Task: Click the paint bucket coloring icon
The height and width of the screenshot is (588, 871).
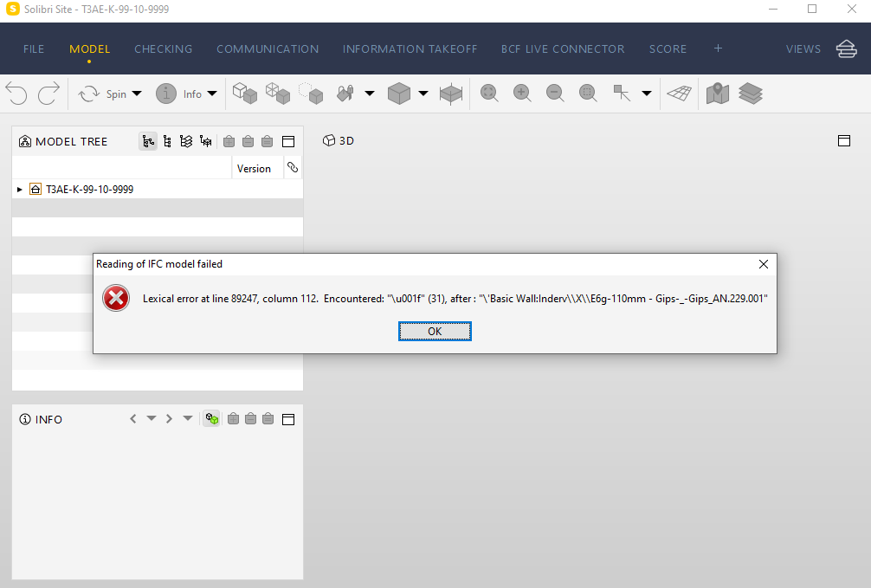Action: (x=345, y=94)
